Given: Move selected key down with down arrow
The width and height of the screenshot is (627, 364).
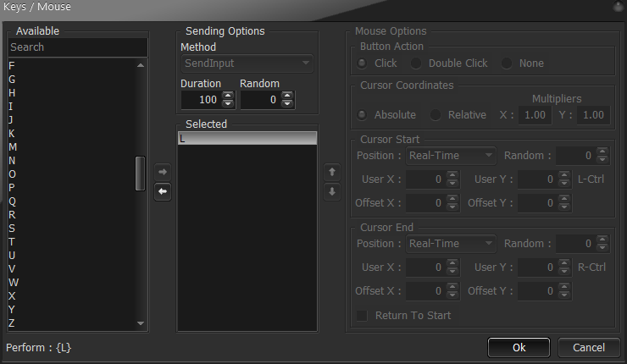Looking at the screenshot, I should [332, 192].
